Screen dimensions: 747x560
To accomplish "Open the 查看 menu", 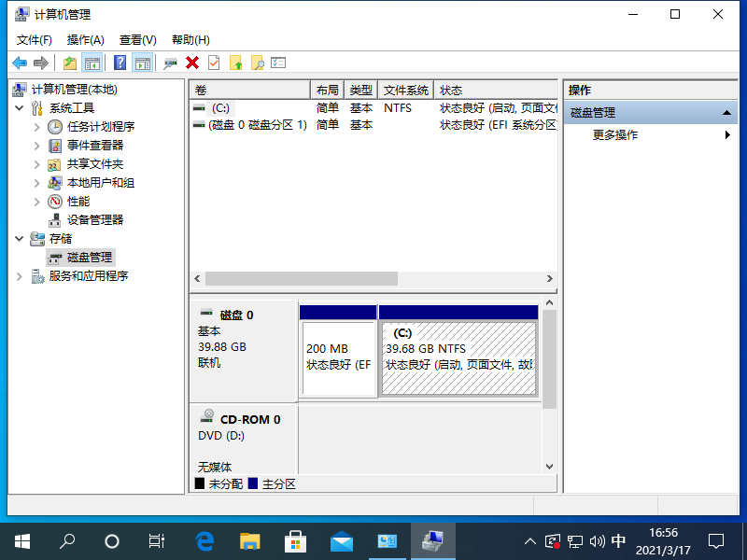I will [136, 39].
